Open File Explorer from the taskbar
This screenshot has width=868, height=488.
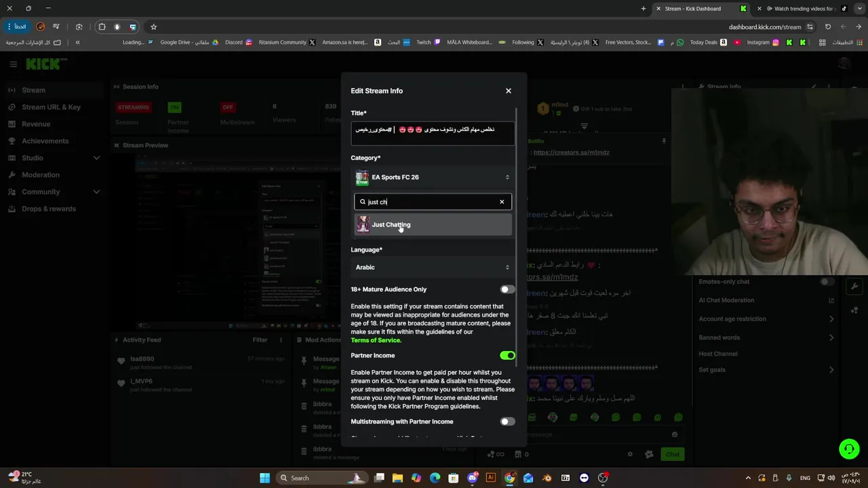(398, 478)
